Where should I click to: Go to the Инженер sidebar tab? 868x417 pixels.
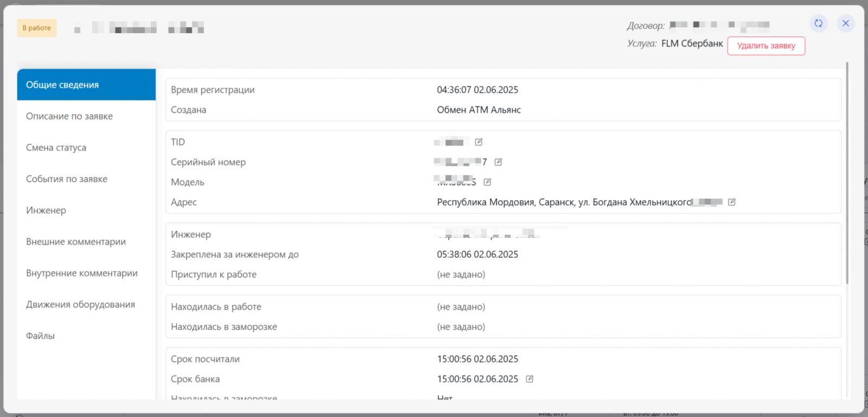click(x=46, y=211)
